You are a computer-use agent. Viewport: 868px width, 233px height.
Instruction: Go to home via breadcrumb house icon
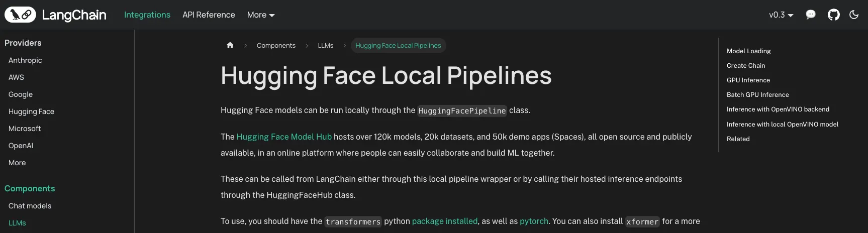230,45
